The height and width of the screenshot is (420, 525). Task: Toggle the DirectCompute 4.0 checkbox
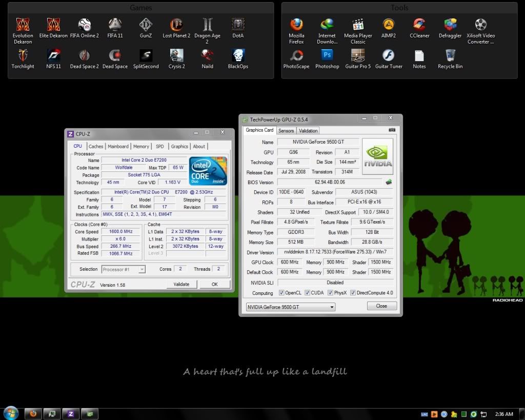pos(353,293)
